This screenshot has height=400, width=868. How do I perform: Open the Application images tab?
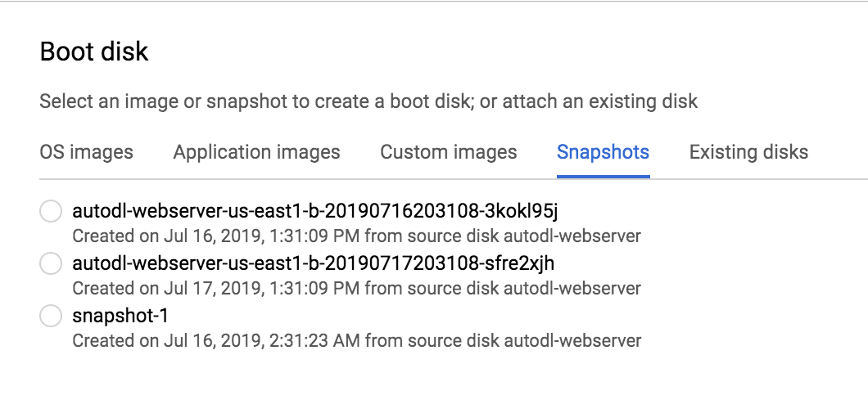tap(256, 152)
